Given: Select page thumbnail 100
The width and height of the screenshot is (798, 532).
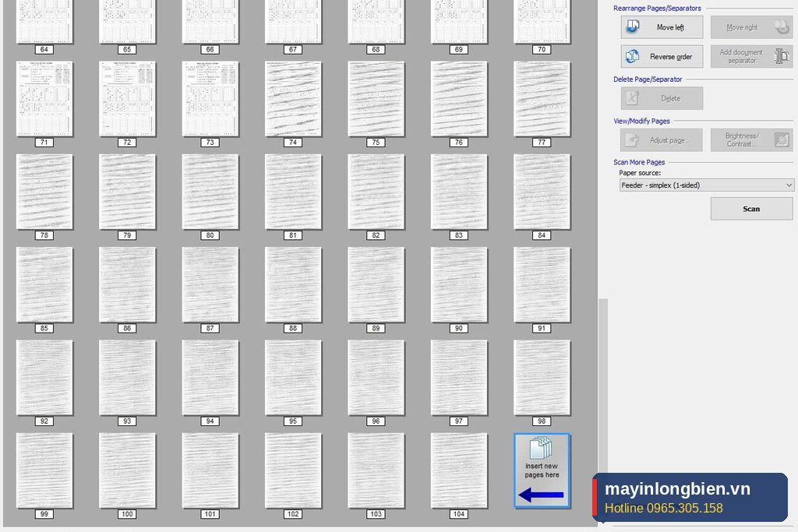Looking at the screenshot, I should point(127,470).
